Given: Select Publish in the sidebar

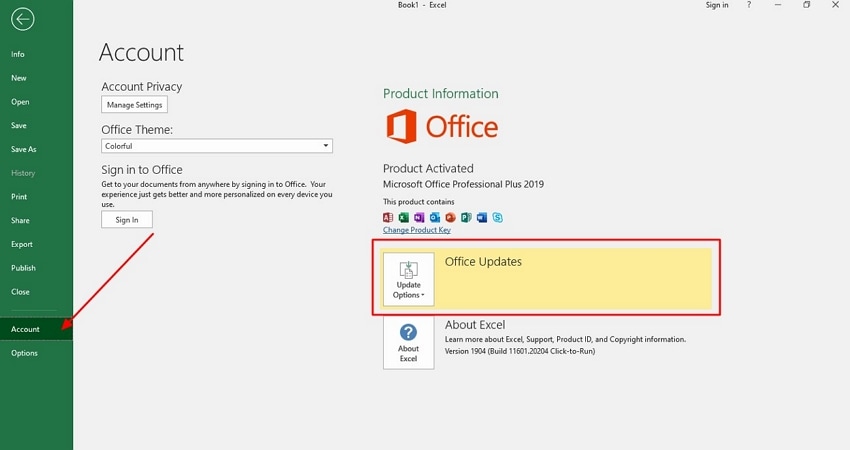Looking at the screenshot, I should [x=23, y=268].
